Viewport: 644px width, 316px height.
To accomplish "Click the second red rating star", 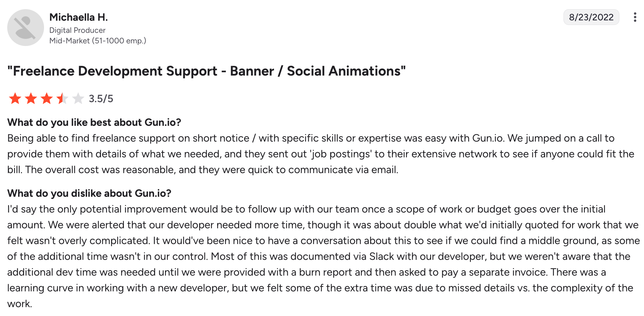I will pos(31,99).
